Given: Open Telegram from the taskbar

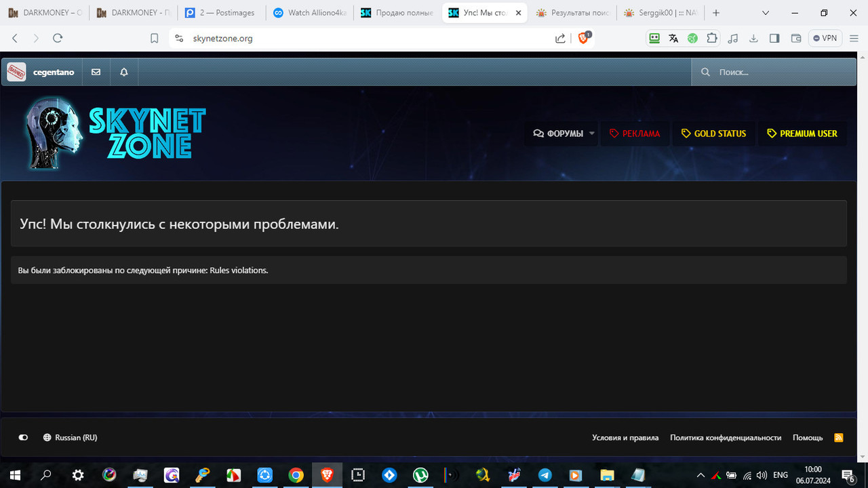Looking at the screenshot, I should point(545,475).
